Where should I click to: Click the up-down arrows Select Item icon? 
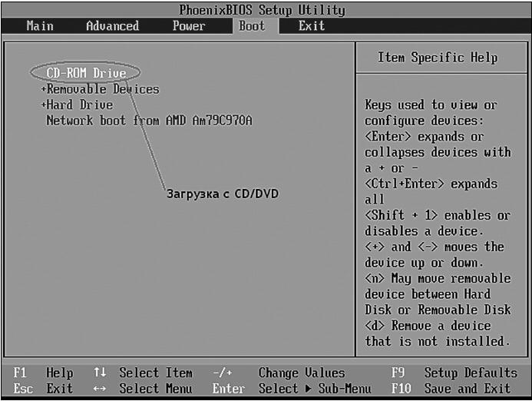coord(99,373)
